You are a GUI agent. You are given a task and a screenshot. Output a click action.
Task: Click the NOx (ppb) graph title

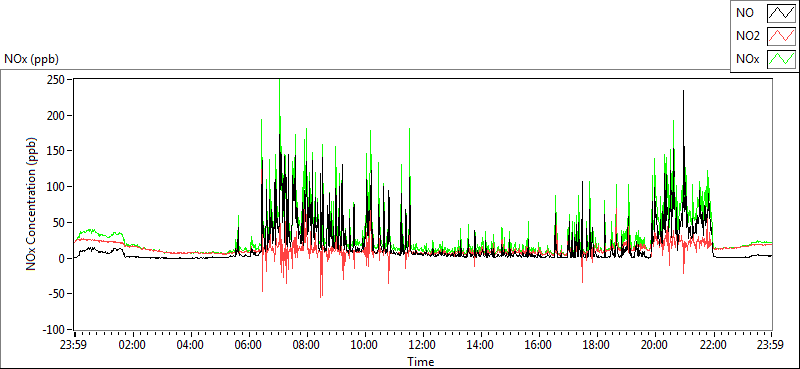coord(31,59)
